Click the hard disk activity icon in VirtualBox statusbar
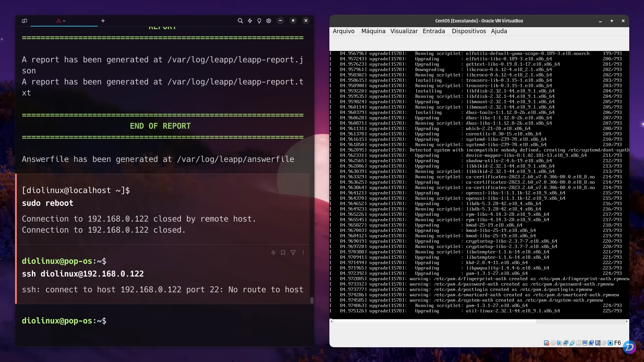Screen dimensions: 644x362 (x=546, y=343)
